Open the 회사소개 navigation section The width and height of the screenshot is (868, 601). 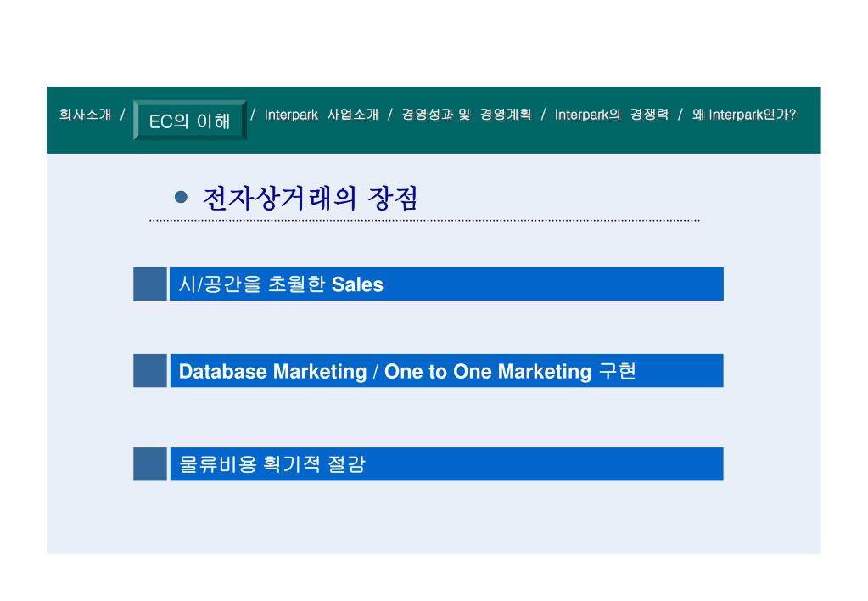click(85, 114)
